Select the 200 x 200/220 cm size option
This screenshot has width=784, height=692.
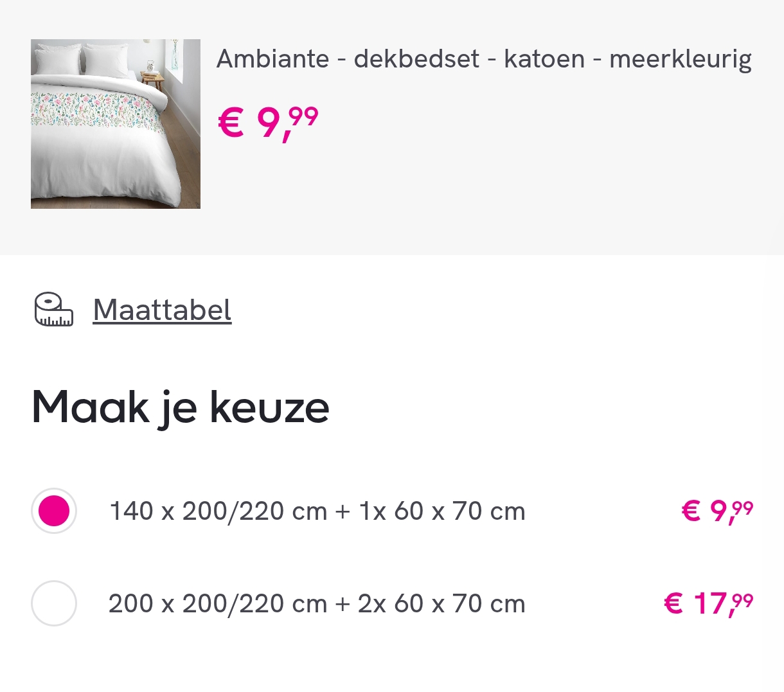(x=54, y=603)
